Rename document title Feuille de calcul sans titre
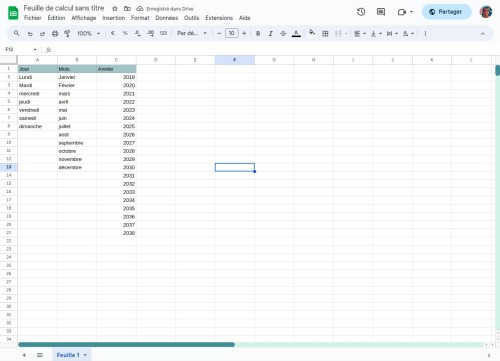500x361 pixels. pyautogui.click(x=64, y=8)
